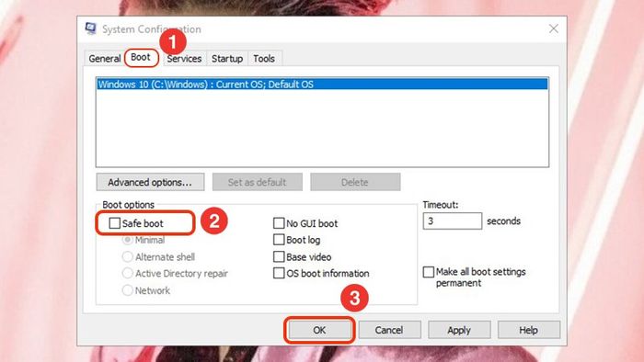The image size is (644, 362).
Task: Check the Base video option
Action: tap(279, 256)
